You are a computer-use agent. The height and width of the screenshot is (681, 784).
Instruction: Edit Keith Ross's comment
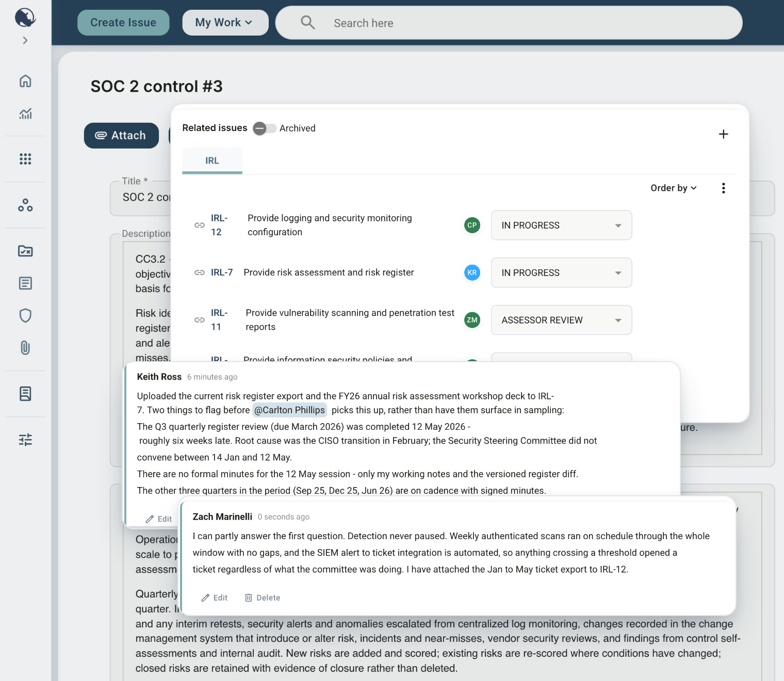(159, 519)
